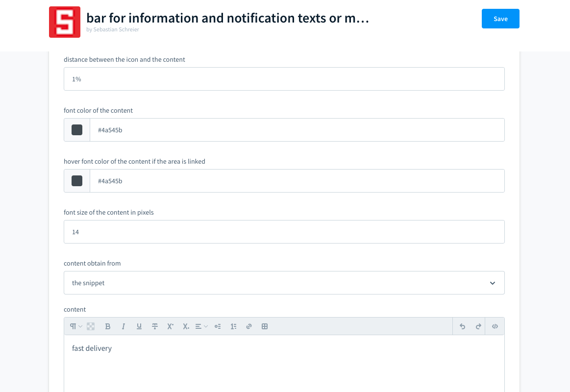Screen dimensions: 570x392
Task: Open the font color swatch of the content
Action: [77, 130]
